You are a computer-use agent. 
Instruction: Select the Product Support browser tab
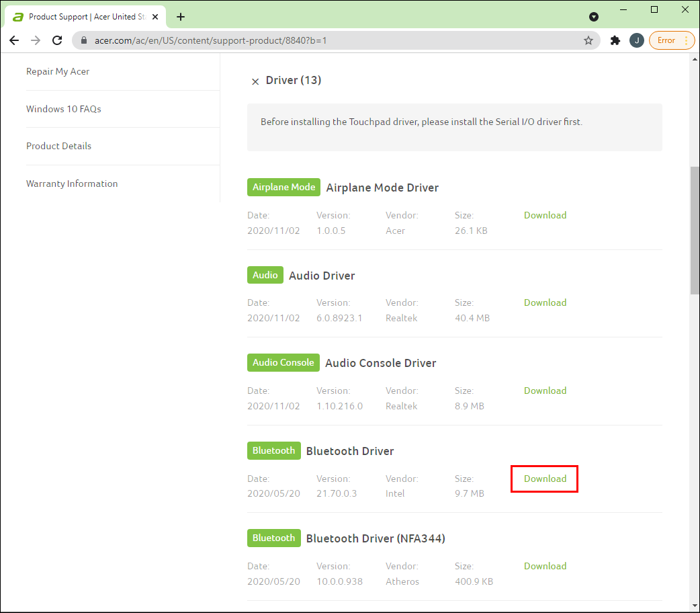(86, 17)
